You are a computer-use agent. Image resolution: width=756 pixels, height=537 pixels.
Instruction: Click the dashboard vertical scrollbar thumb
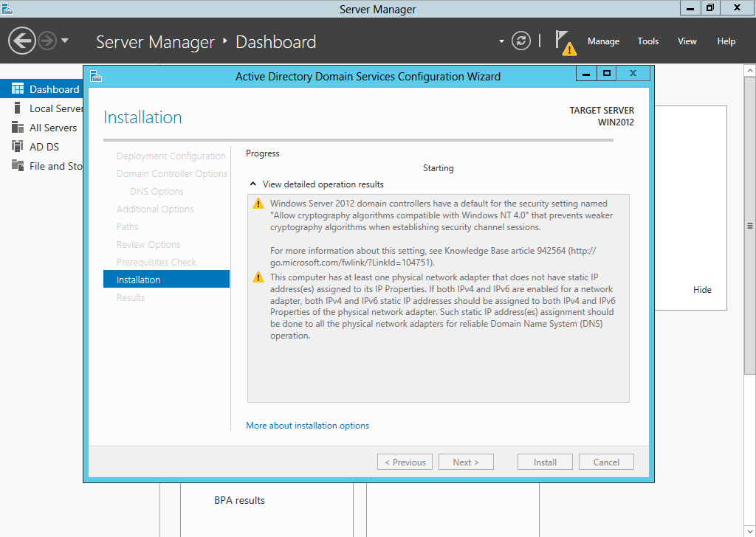[750, 226]
